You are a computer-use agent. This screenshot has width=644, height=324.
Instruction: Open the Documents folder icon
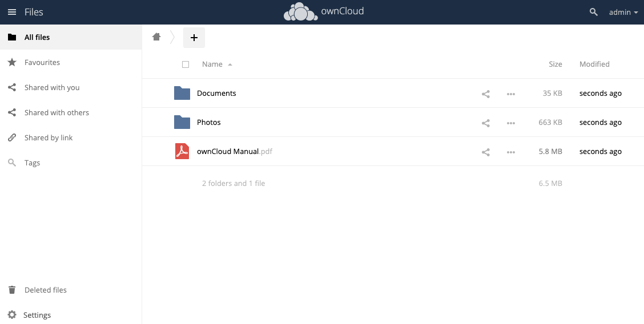tap(182, 93)
